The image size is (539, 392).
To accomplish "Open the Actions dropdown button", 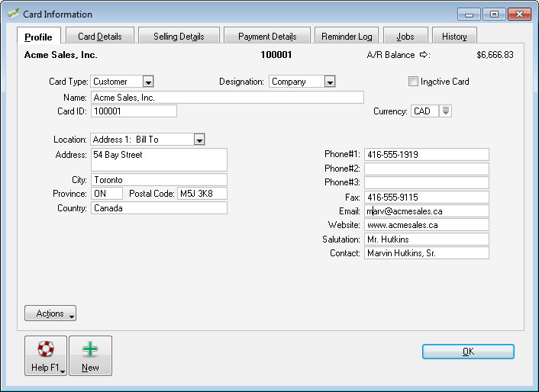I will coord(50,313).
